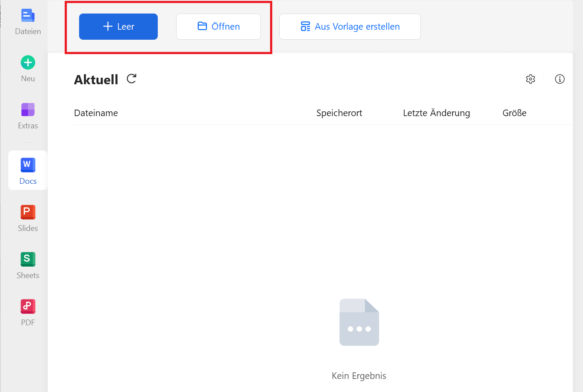Click the green Neu plus icon
The width and height of the screenshot is (583, 392).
tap(28, 62)
